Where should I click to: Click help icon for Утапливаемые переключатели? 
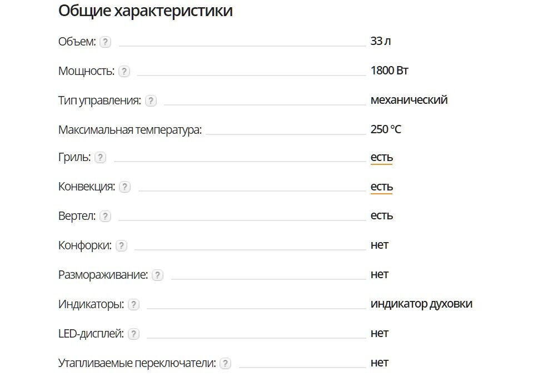coord(225,364)
